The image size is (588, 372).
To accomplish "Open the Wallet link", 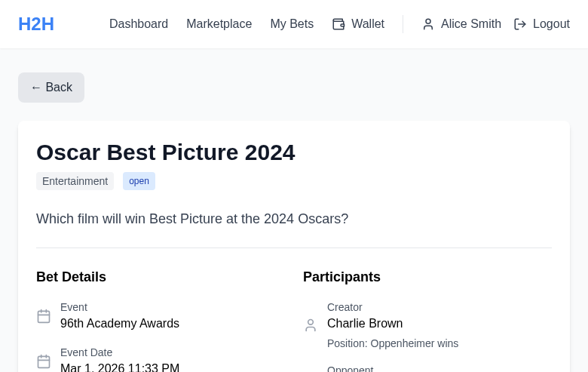I will (x=367, y=24).
